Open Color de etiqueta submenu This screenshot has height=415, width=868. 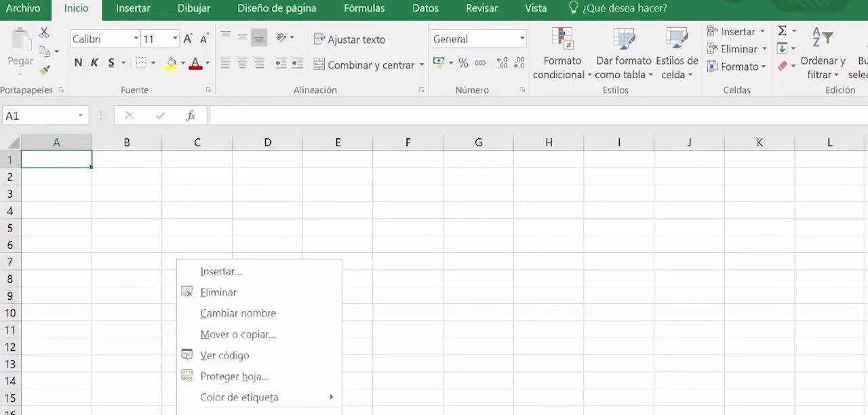point(259,397)
